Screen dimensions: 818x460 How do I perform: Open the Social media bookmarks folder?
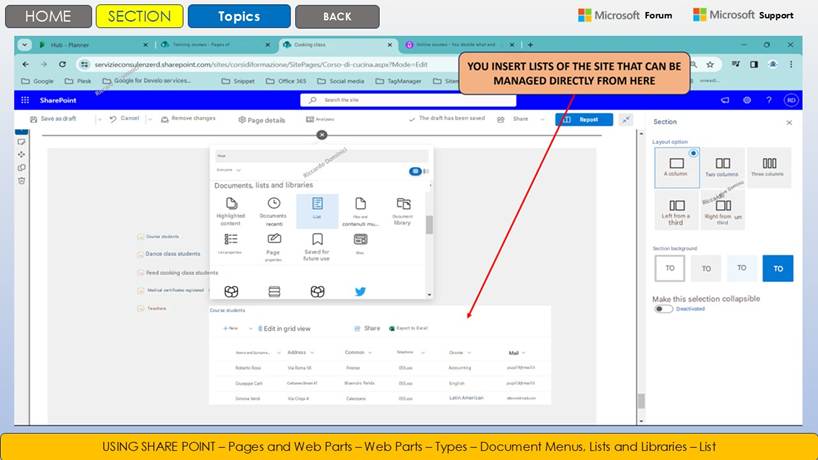pyautogui.click(x=341, y=81)
